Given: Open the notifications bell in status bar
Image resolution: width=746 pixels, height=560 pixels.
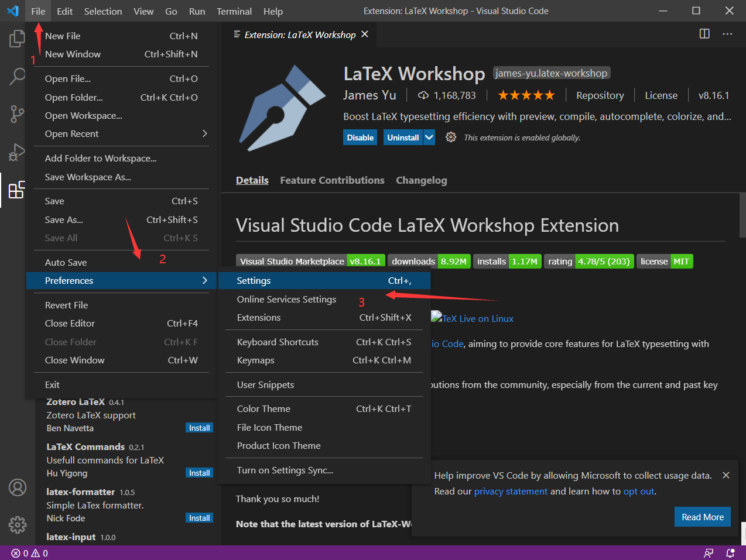Looking at the screenshot, I should pos(730,552).
